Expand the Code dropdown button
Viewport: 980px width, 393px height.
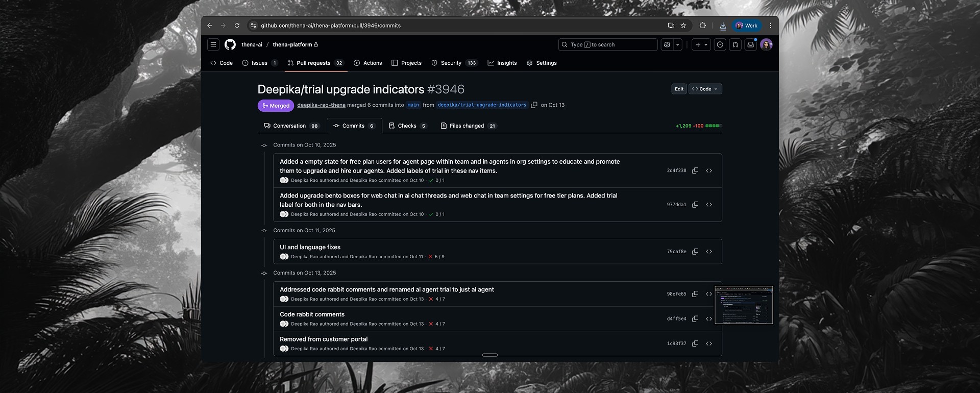point(705,89)
